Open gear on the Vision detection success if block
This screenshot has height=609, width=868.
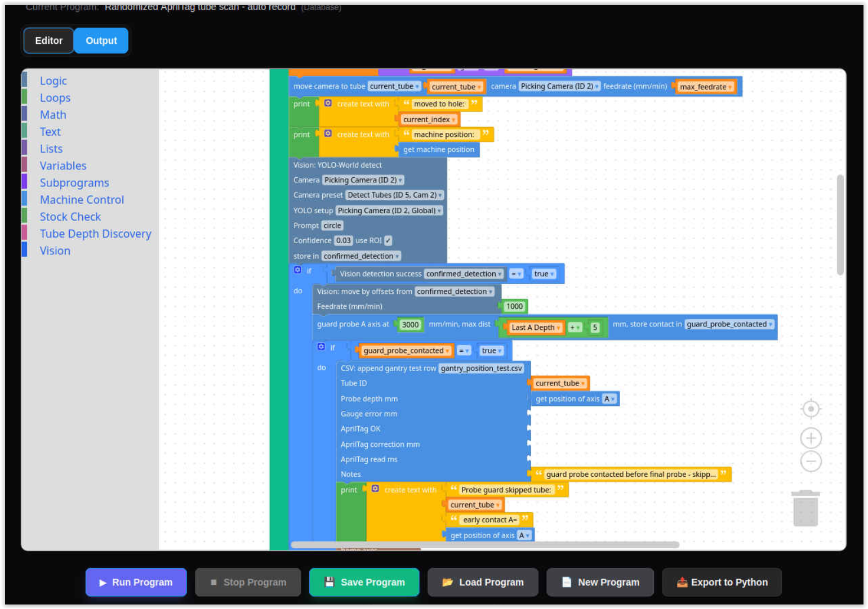(x=297, y=270)
